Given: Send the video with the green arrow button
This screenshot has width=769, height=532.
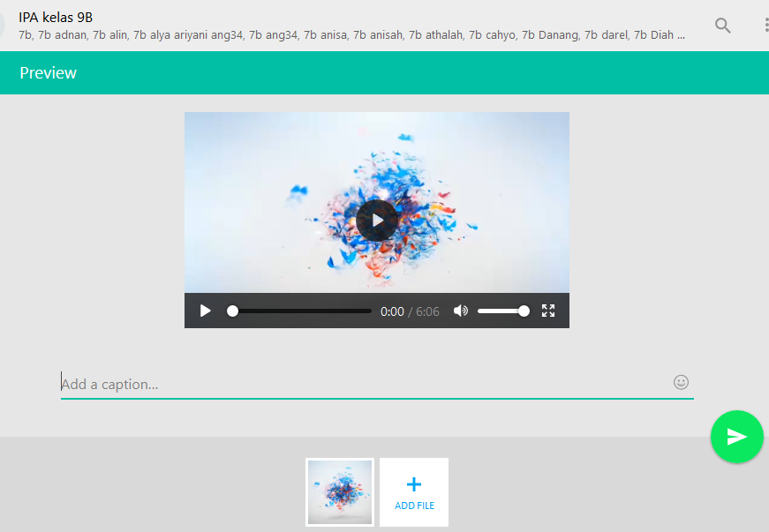Looking at the screenshot, I should coord(736,437).
